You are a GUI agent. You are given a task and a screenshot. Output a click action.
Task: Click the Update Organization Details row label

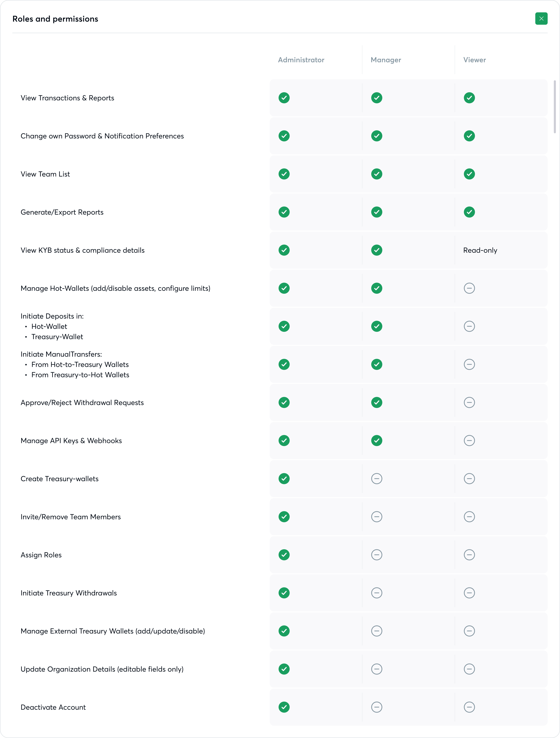click(102, 669)
